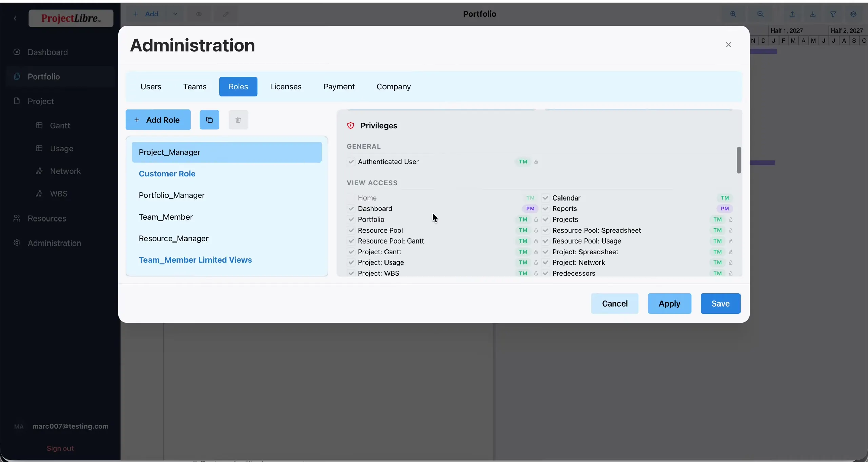Toggle the Calendar checkbox
868x462 pixels.
(545, 198)
